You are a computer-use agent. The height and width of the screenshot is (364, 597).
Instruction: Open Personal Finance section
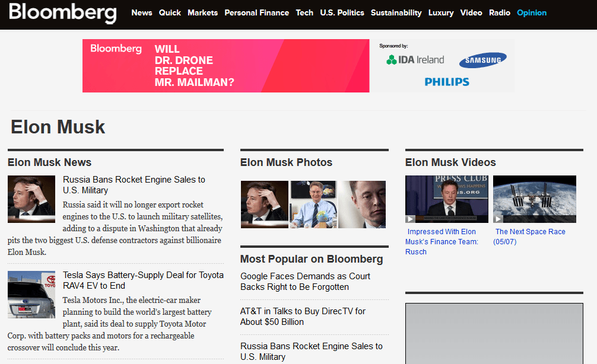click(256, 12)
